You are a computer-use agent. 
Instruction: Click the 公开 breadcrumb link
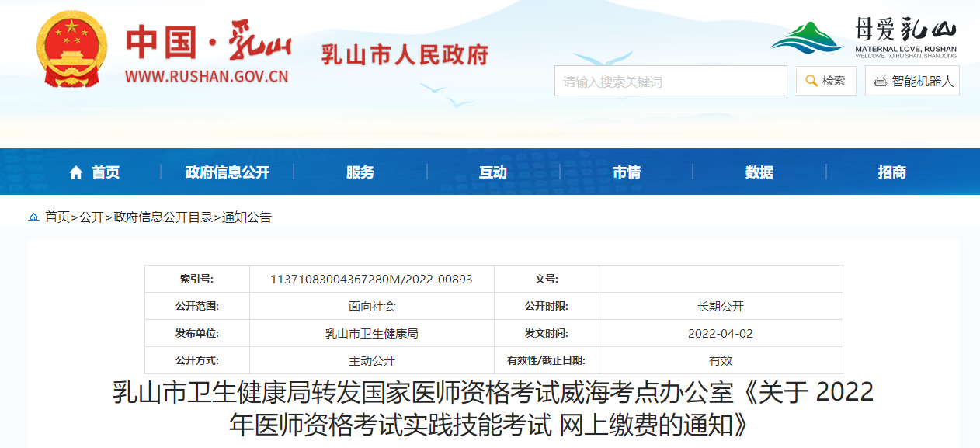pyautogui.click(x=92, y=217)
